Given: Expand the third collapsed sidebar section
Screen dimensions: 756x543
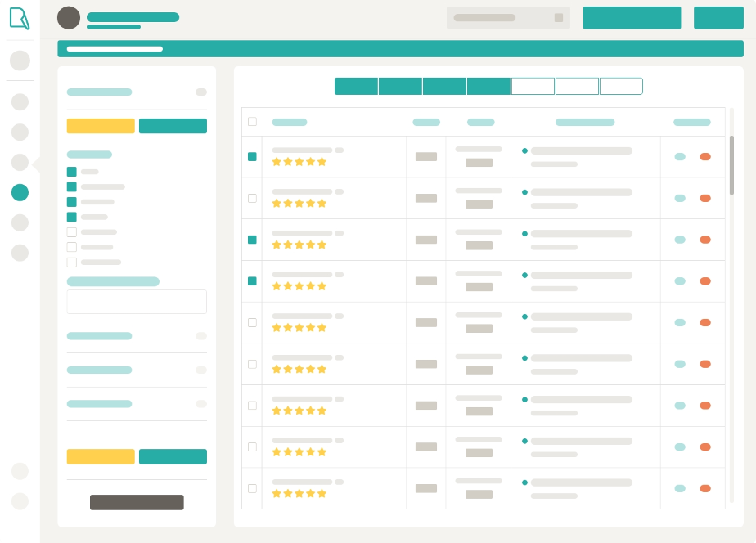Looking at the screenshot, I should point(137,404).
